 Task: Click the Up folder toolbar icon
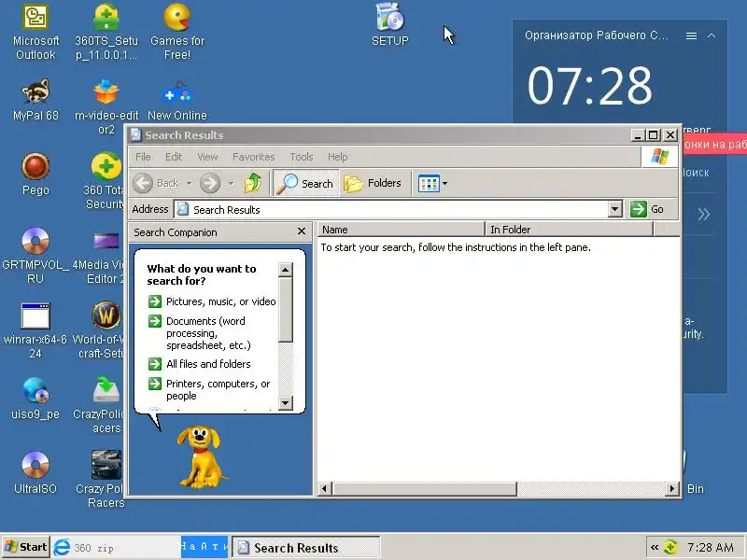253,183
